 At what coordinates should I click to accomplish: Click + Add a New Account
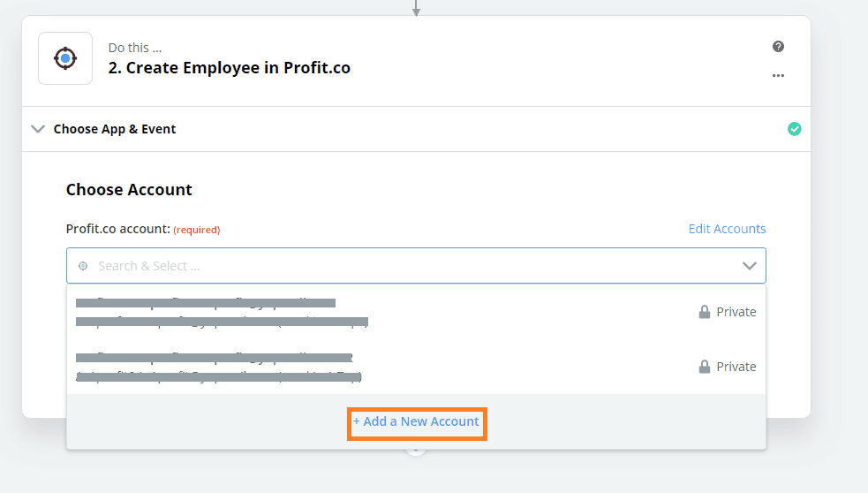point(416,421)
